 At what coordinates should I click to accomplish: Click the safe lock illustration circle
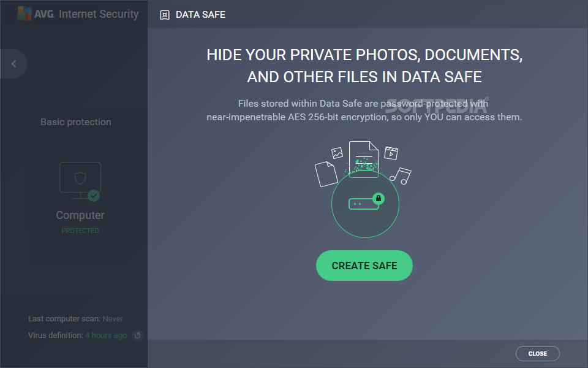[x=365, y=204]
